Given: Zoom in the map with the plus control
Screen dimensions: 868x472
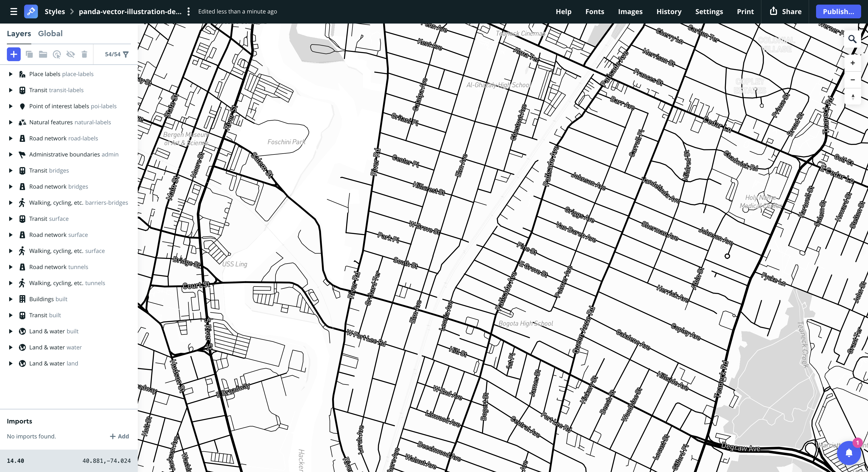Looking at the screenshot, I should click(852, 63).
